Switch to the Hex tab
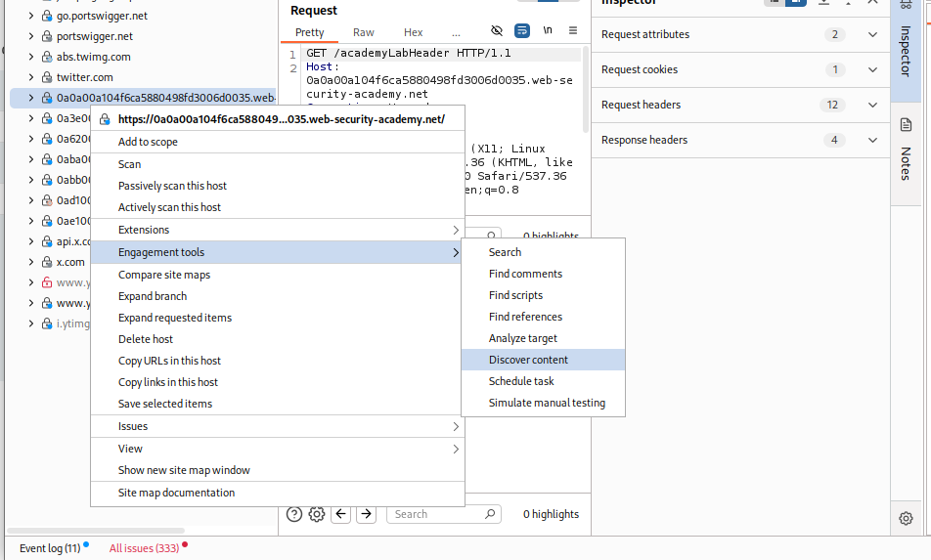 click(x=414, y=32)
